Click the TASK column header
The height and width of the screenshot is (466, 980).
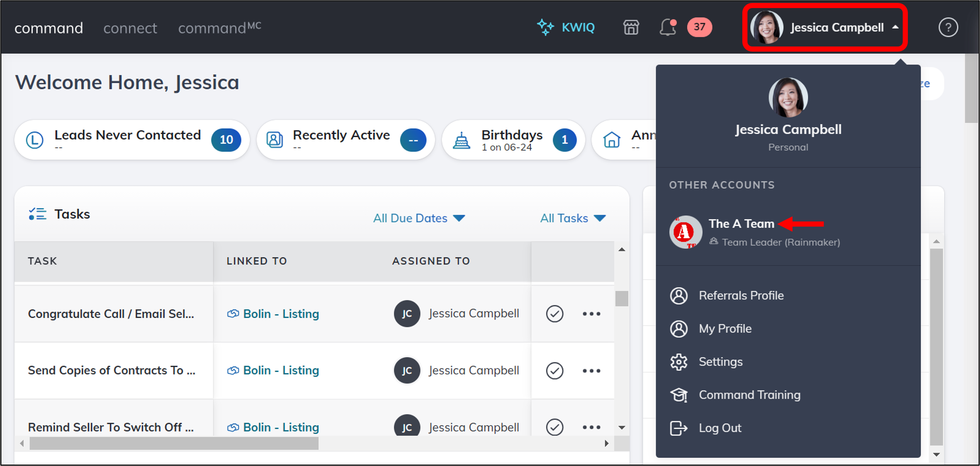pos(42,261)
